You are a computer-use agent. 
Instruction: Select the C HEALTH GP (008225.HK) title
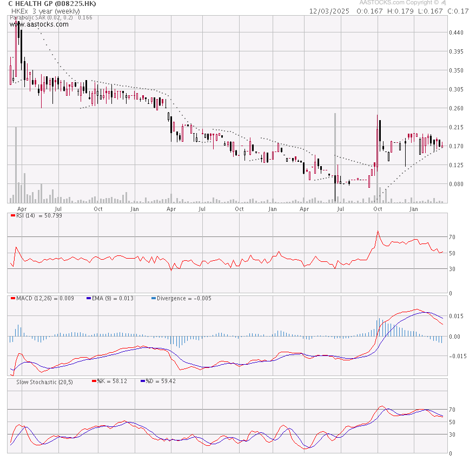coord(52,4)
